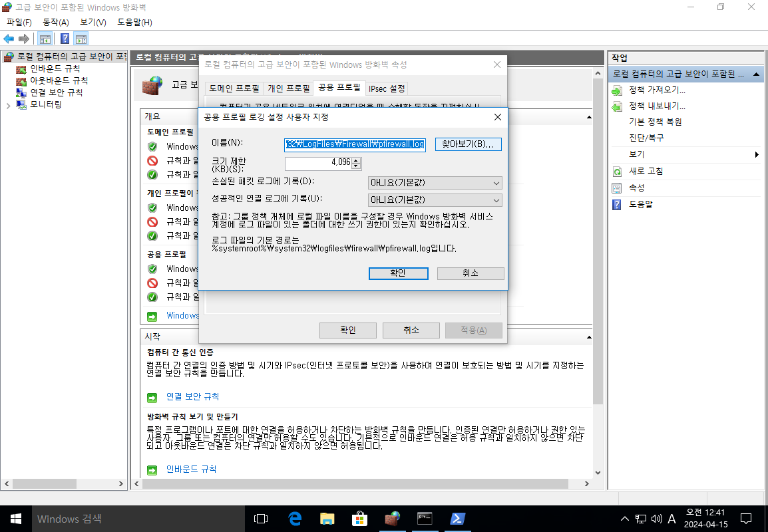768x532 pixels.
Task: Click Windows 검색 taskbar search box
Action: tap(138, 519)
